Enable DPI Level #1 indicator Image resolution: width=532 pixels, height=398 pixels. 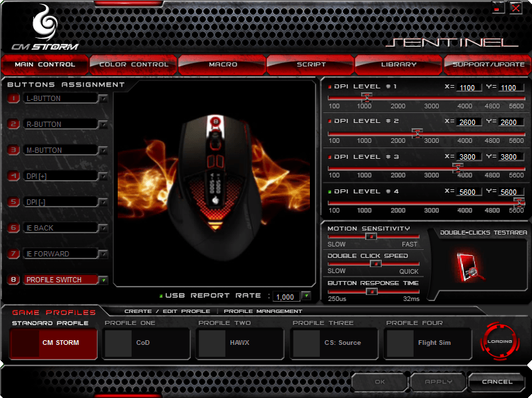click(329, 87)
